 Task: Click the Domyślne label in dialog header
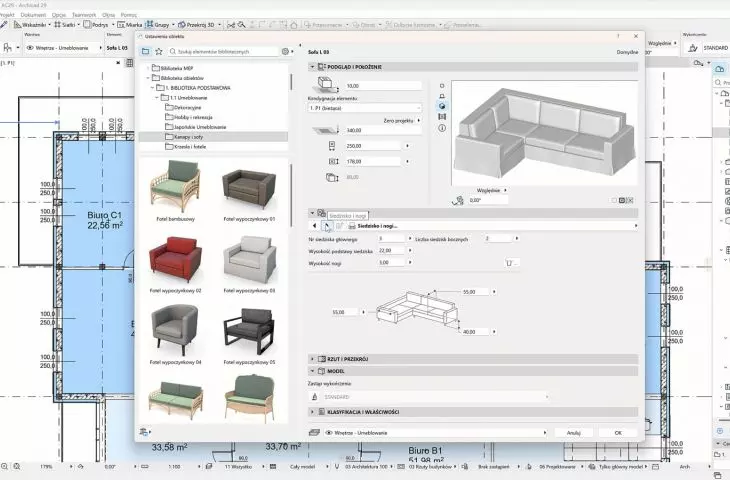[627, 52]
